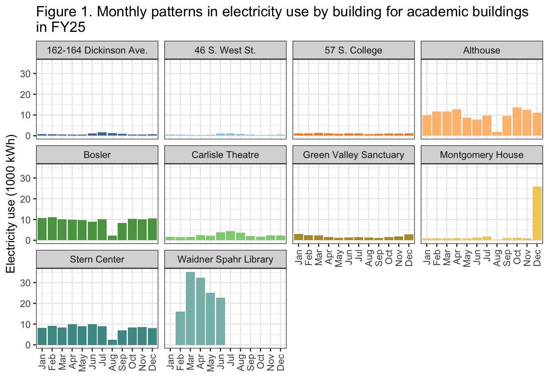Select the July bar in Carlisle Theatre
This screenshot has width=549, height=392.
point(230,236)
